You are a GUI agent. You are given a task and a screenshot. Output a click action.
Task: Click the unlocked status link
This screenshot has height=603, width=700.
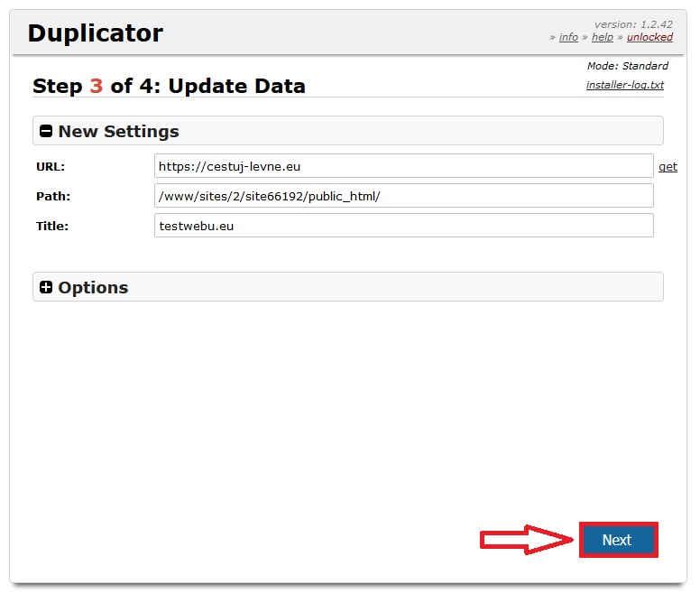[649, 37]
